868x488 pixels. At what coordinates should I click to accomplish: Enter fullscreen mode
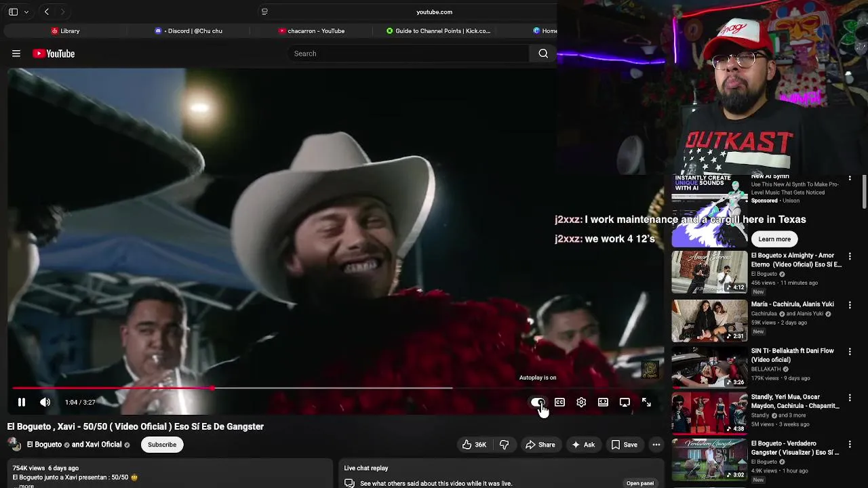click(646, 403)
